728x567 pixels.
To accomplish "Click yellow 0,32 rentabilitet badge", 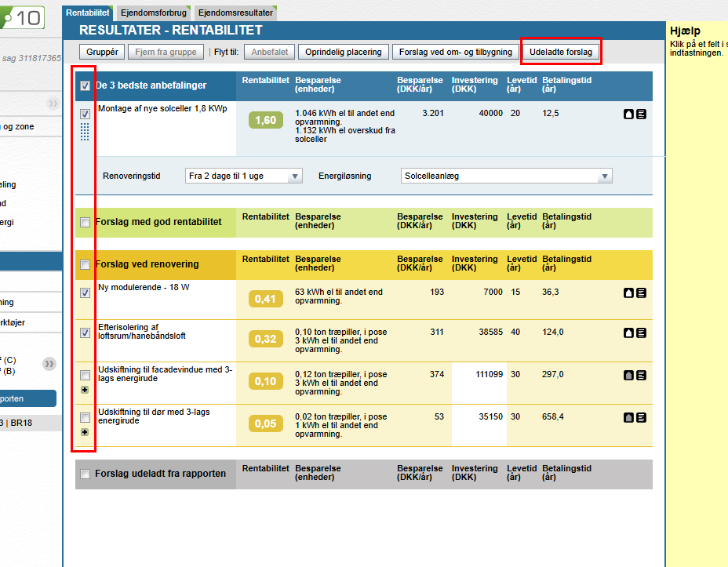I will [266, 339].
